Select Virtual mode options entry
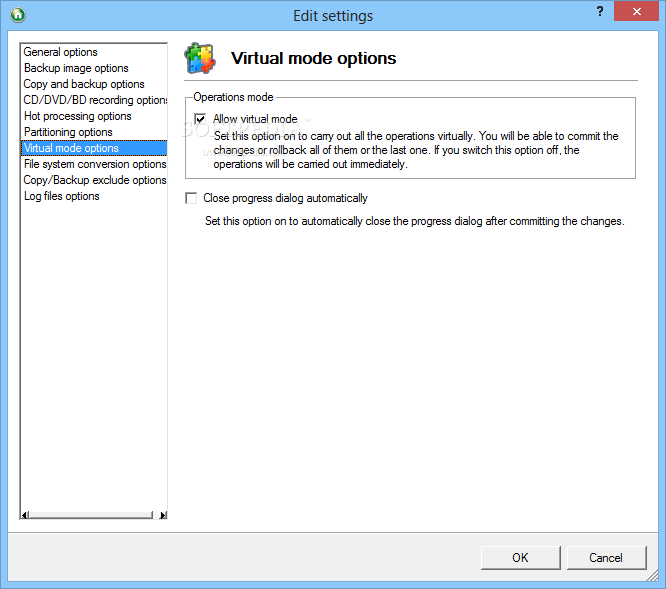This screenshot has width=666, height=589. (x=94, y=148)
